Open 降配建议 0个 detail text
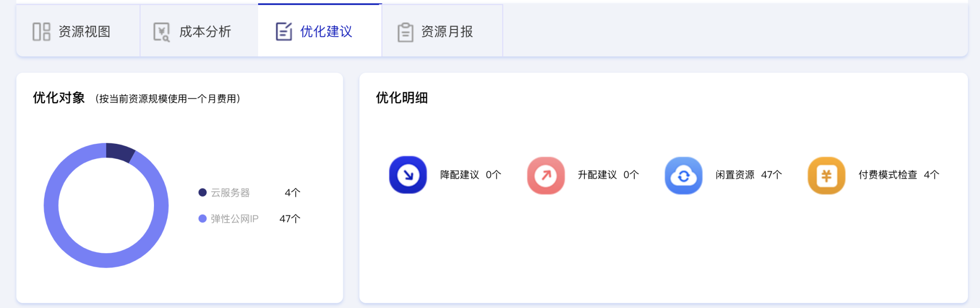 pos(470,175)
